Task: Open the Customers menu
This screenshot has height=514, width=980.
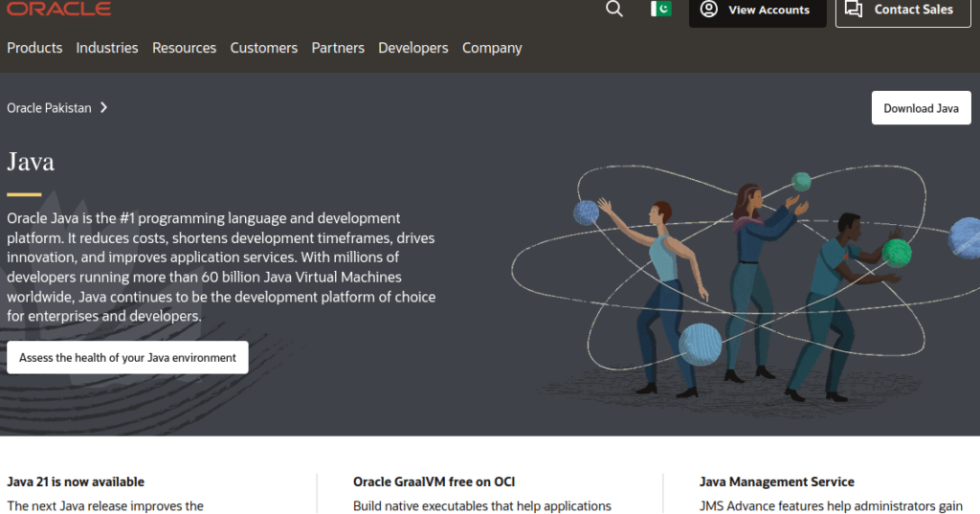Action: (x=264, y=48)
